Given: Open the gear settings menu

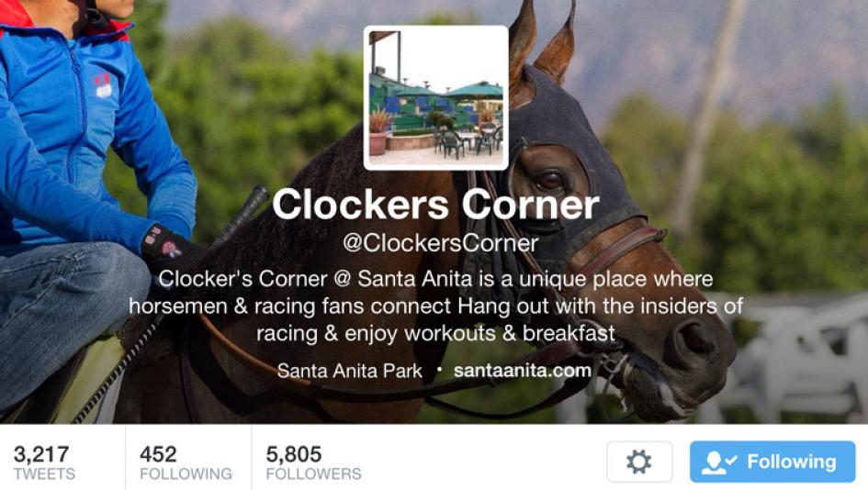Looking at the screenshot, I should click(639, 462).
